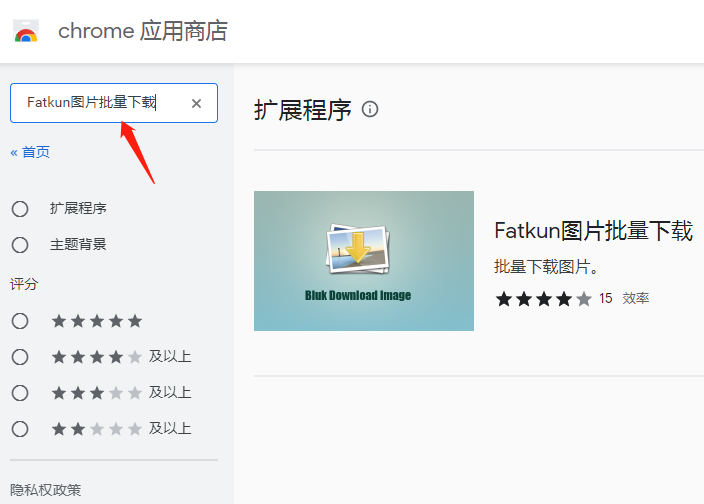
Task: Click the 效率 category label
Action: [636, 298]
